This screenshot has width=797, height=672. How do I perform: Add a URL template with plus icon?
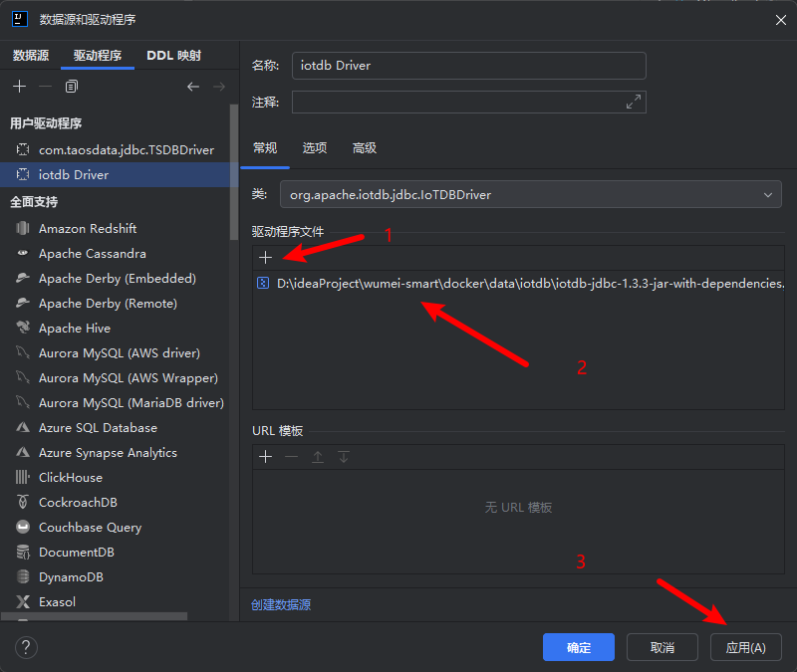[x=265, y=457]
